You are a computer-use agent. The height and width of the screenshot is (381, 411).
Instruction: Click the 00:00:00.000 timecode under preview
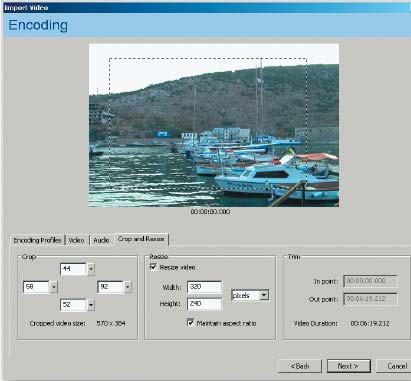[210, 212]
